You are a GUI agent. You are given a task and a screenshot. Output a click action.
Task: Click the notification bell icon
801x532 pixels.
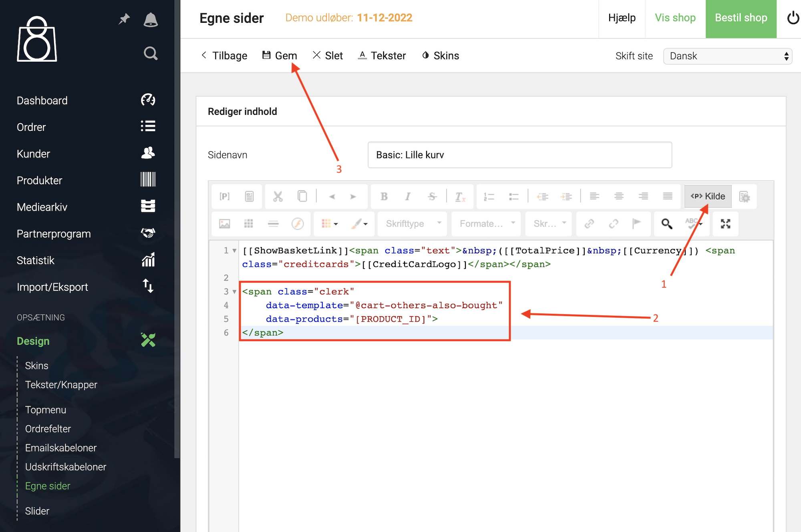click(151, 19)
